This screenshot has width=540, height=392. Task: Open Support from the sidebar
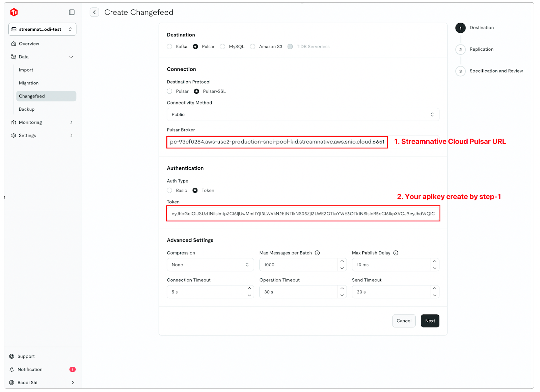(26, 356)
